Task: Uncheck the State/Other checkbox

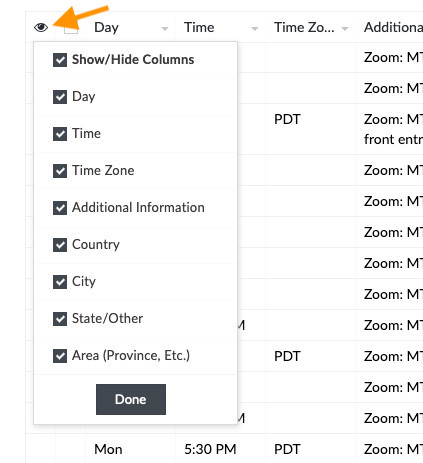Action: 60,319
